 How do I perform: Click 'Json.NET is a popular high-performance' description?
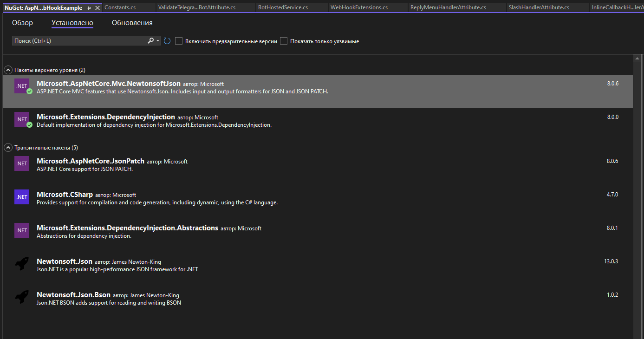[x=117, y=269]
